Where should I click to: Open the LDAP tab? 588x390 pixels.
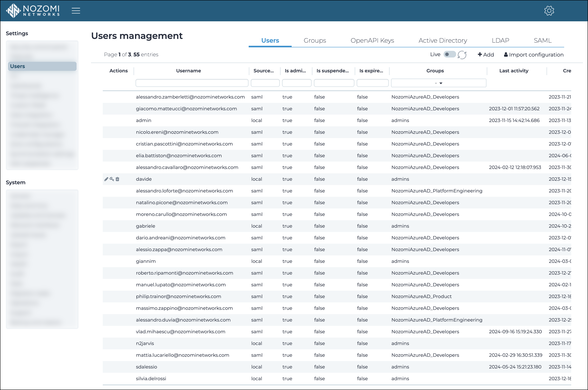(x=500, y=40)
